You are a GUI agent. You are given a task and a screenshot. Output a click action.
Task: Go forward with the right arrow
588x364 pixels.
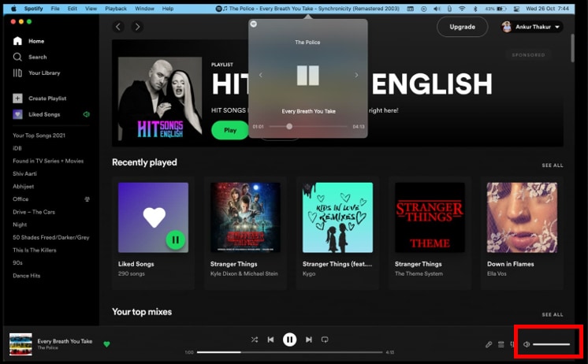(x=137, y=27)
